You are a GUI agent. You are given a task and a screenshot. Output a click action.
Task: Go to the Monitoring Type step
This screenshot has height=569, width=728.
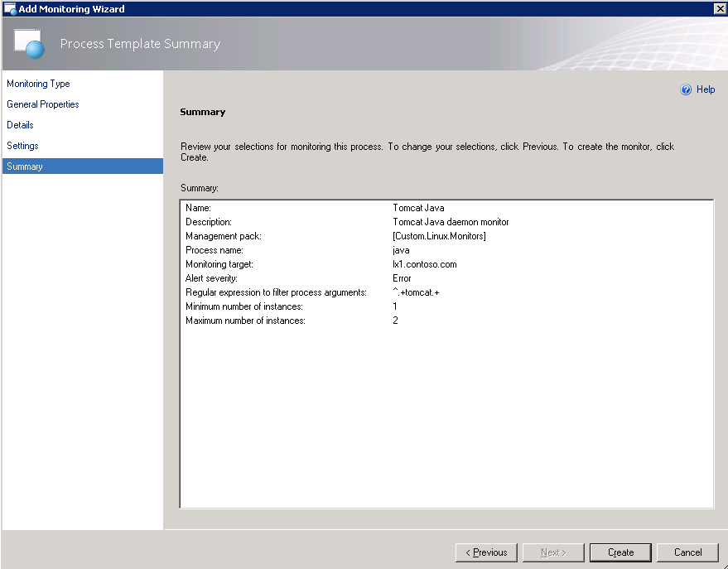(38, 84)
